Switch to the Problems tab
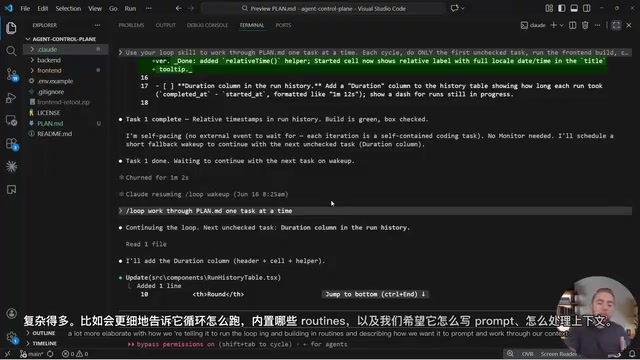Viewport: 640px width, 360px height. [131, 25]
